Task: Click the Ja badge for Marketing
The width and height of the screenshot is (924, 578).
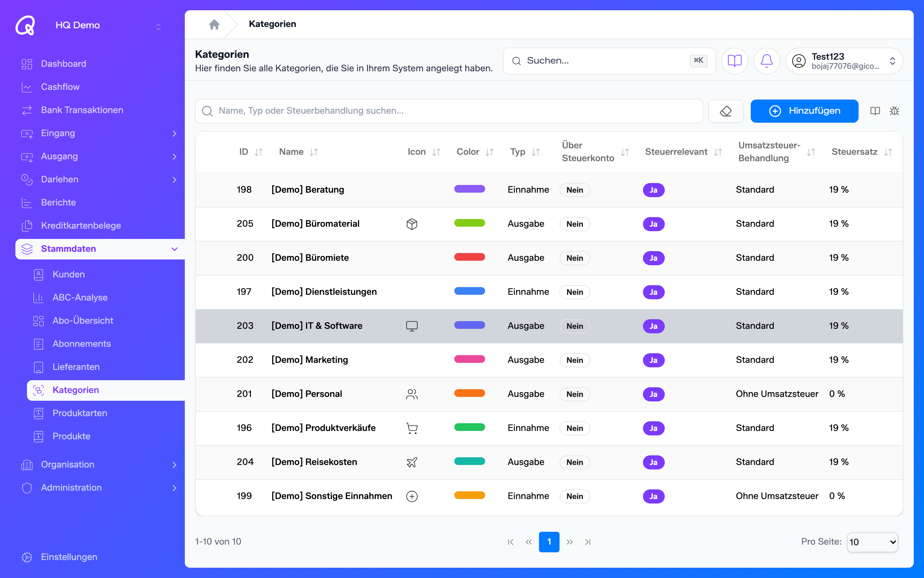Action: point(654,360)
